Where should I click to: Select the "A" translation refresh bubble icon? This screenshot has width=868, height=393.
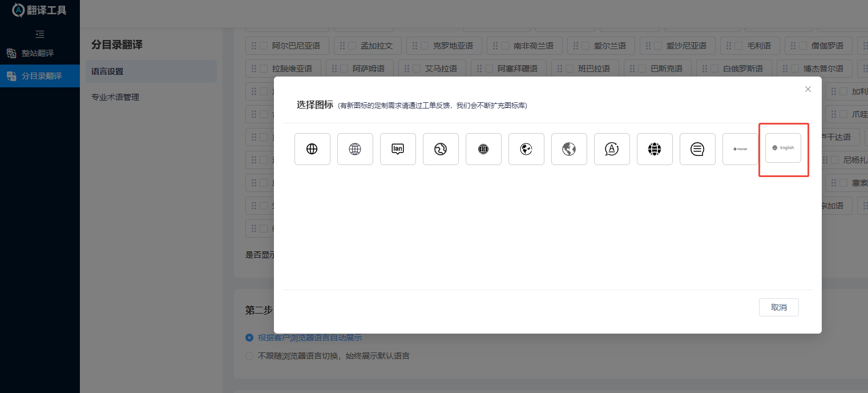(612, 149)
